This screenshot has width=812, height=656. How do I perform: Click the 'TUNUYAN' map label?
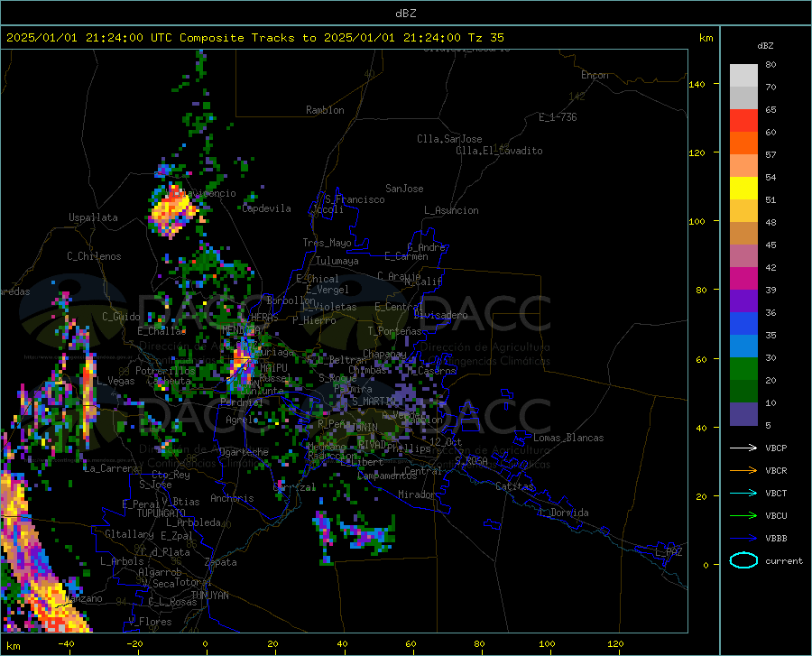click(x=209, y=596)
